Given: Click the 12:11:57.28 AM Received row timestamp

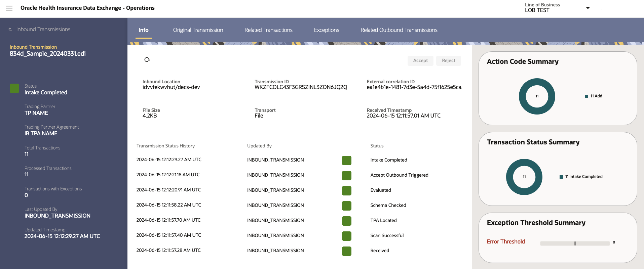Looking at the screenshot, I should coord(168,251).
